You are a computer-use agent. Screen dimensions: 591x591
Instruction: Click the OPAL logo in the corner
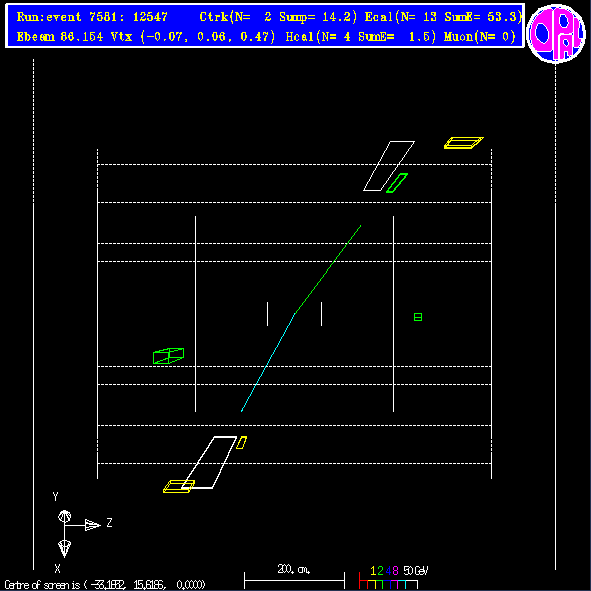click(556, 33)
